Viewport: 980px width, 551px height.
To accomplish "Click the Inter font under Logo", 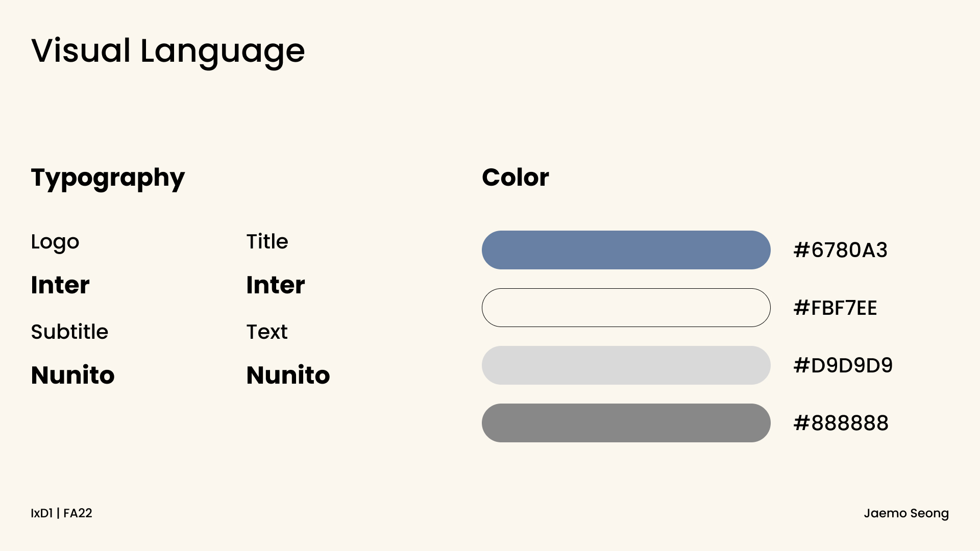I will (60, 285).
